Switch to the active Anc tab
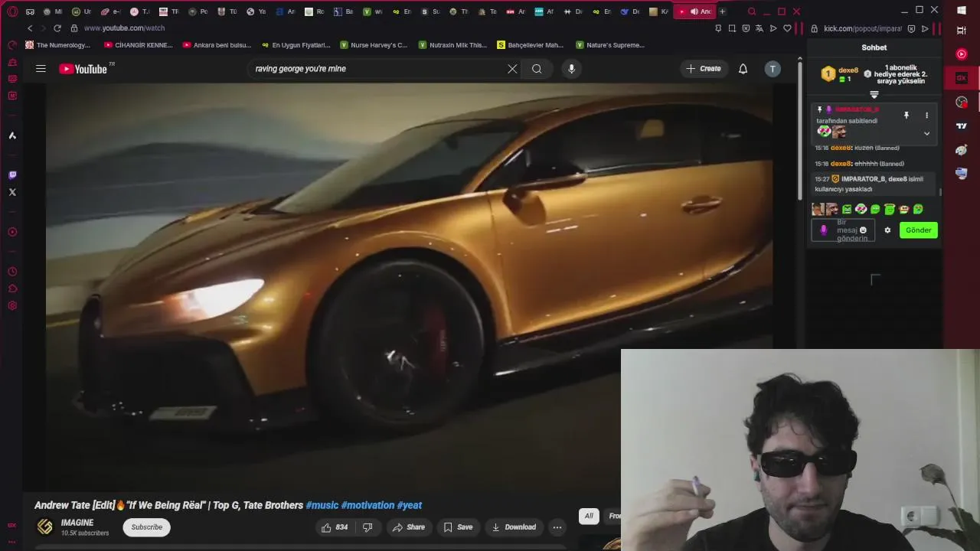This screenshot has width=980, height=551. 695,11
